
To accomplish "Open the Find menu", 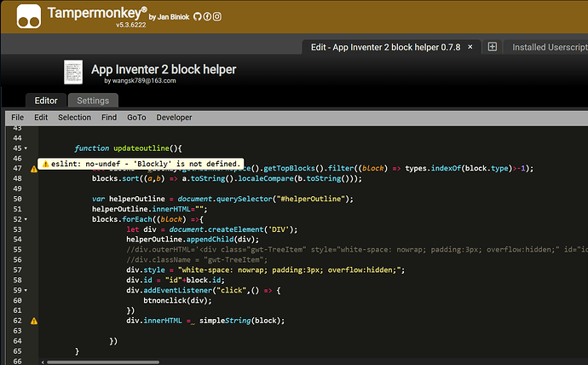I will click(109, 118).
